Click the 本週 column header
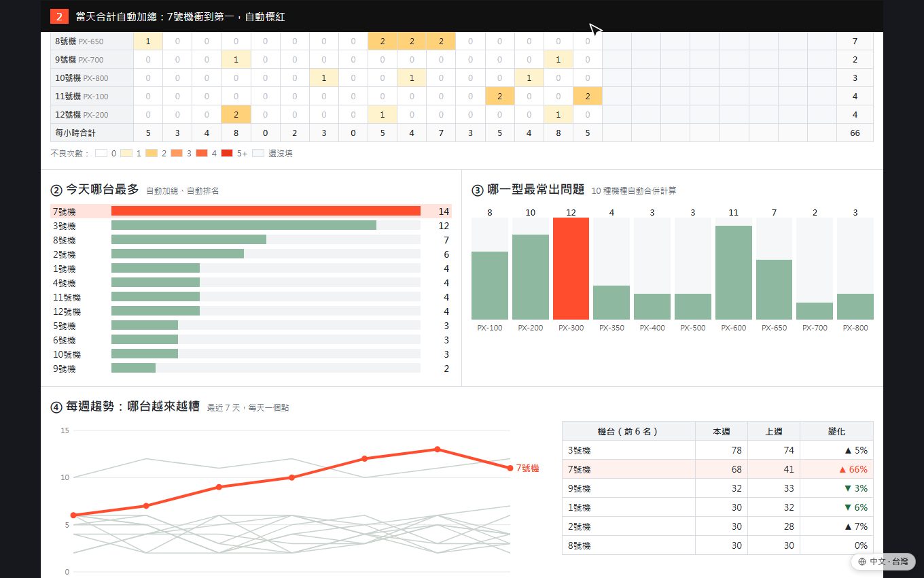Viewport: 924px width, 578px height. tap(722, 431)
